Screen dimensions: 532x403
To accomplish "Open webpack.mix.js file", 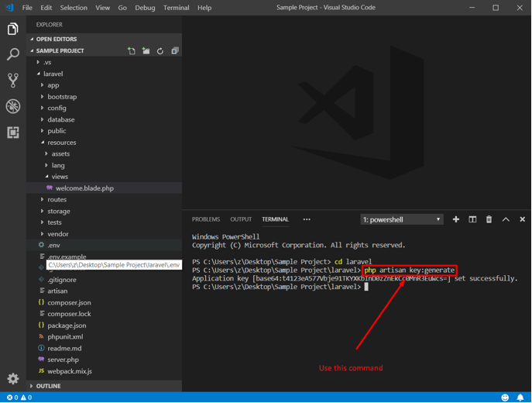I will tap(105, 371).
